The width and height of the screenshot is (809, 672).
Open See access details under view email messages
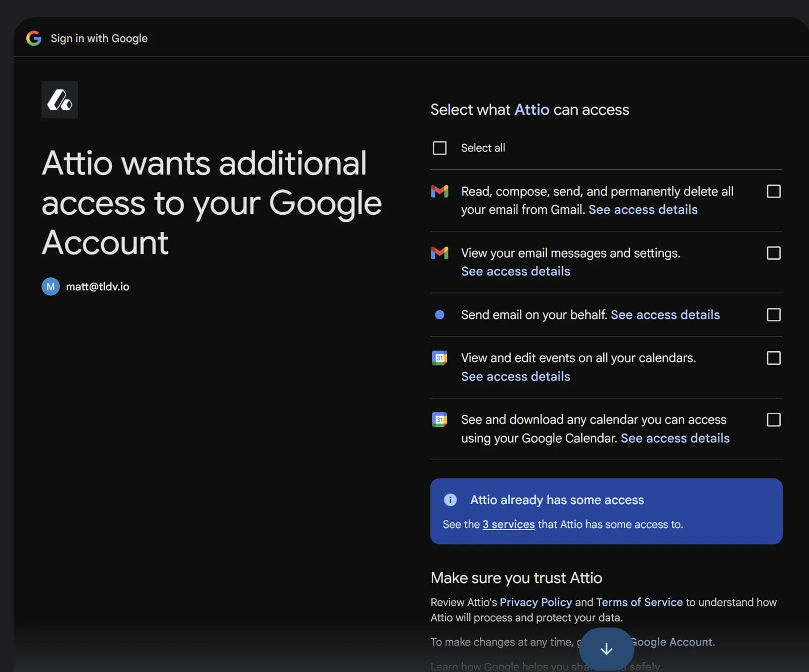click(x=515, y=271)
